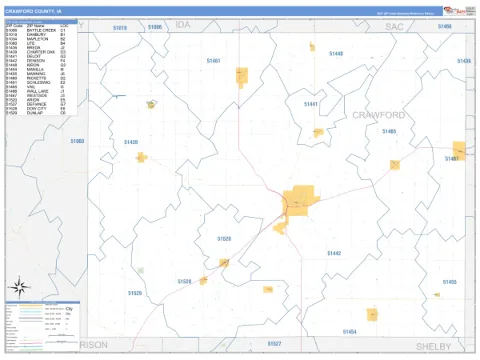This screenshot has height=360, width=480.
Task: Click the yellow city area above 51454 label
Action: tap(372, 315)
